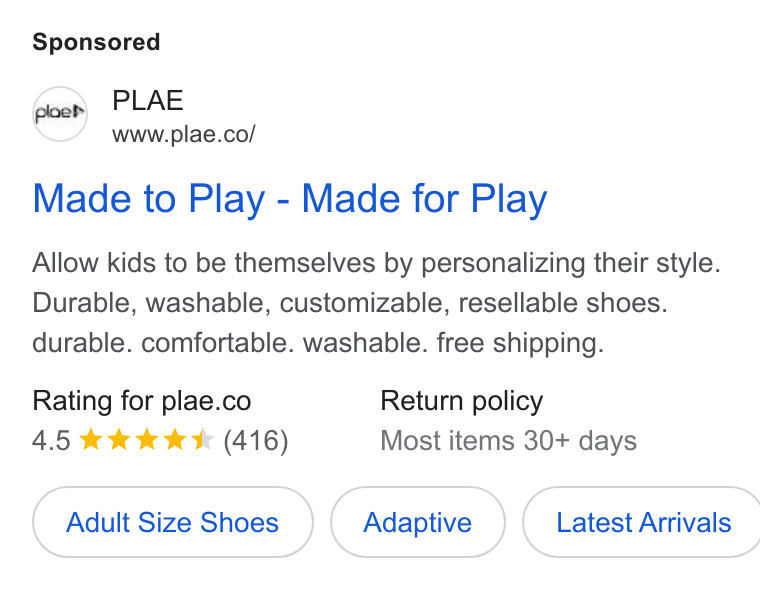Click the 4.5 star rating icons
This screenshot has height=590, width=760.
coord(146,440)
